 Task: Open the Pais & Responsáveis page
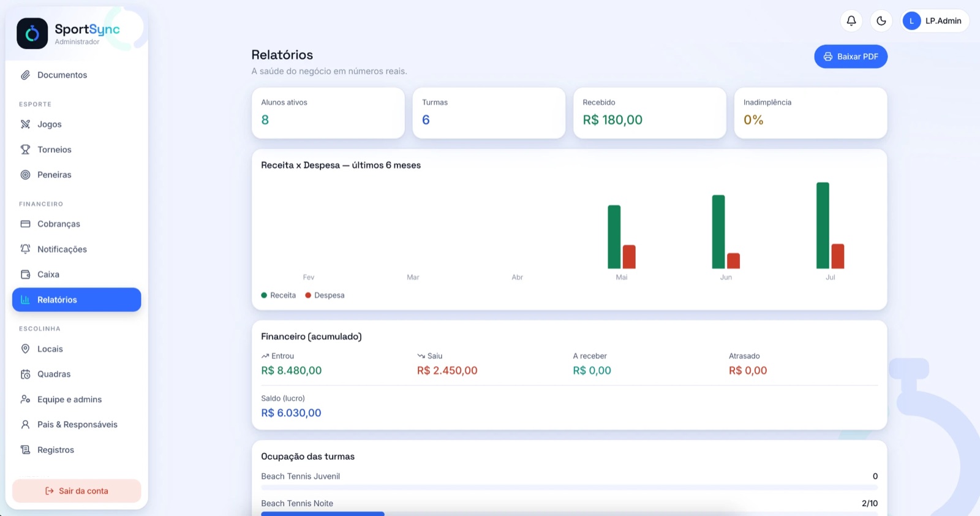[77, 425]
